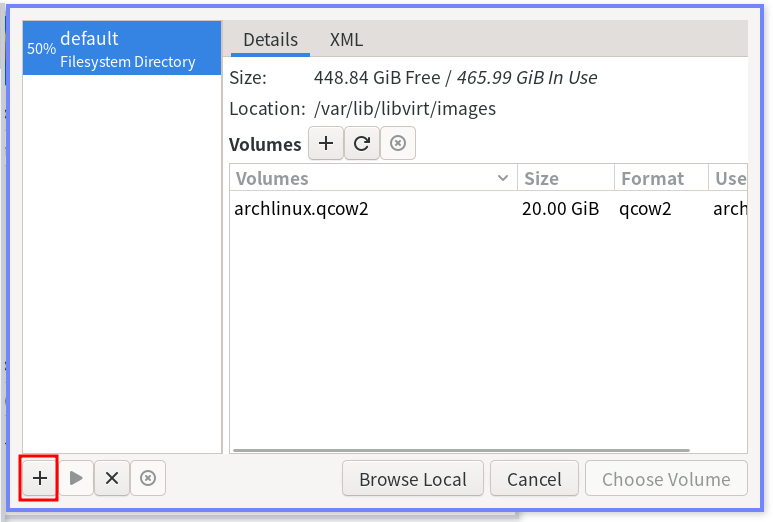Create a new volume with plus icon

pos(325,144)
